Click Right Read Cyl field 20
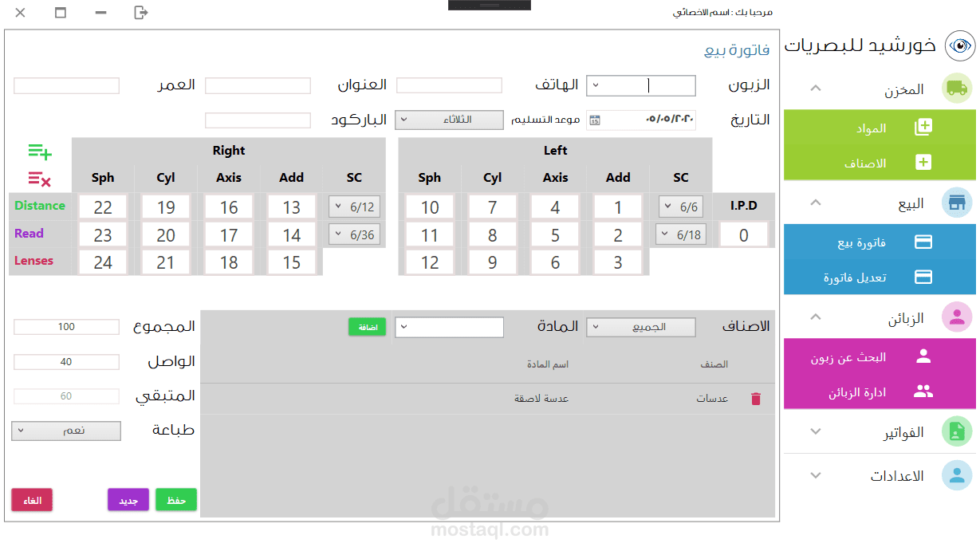980x551 pixels. [x=166, y=234]
